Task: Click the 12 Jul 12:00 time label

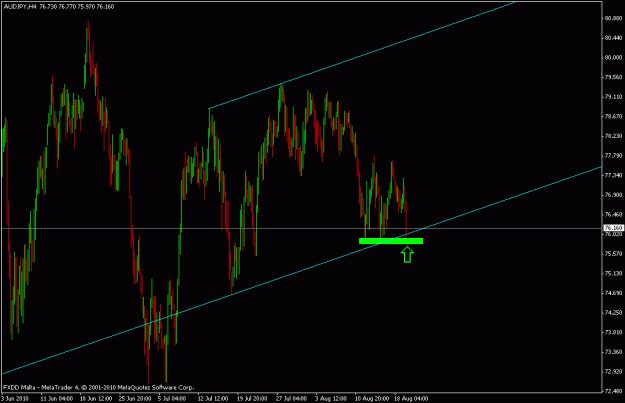Action: coord(213,399)
